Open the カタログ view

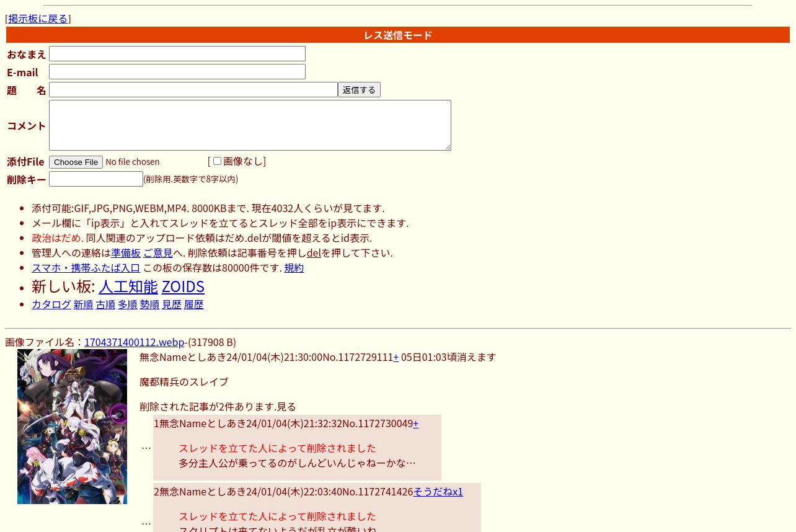[51, 304]
